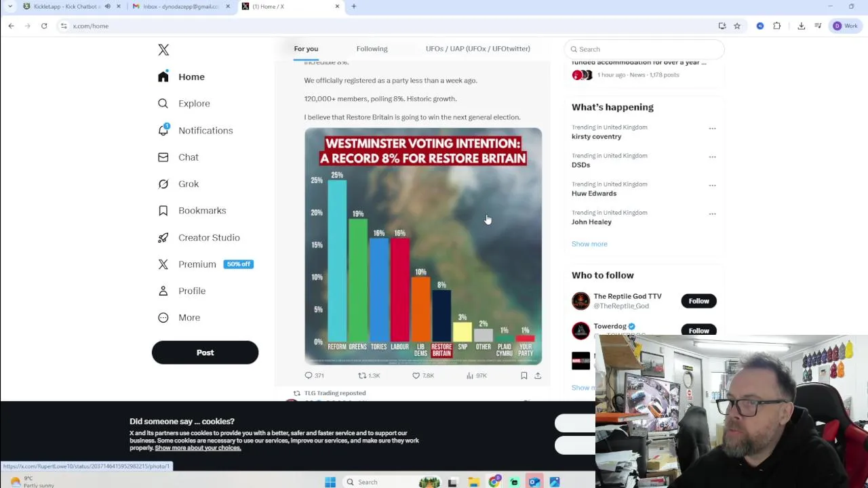Viewport: 868px width, 488px height.
Task: Open more options for John Healey trend
Action: (x=712, y=213)
